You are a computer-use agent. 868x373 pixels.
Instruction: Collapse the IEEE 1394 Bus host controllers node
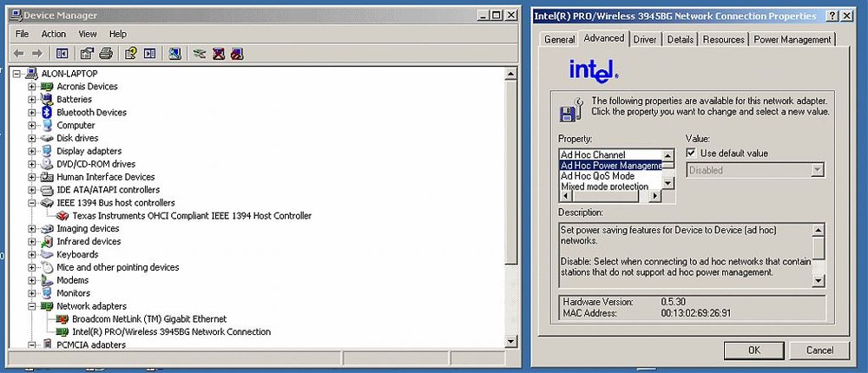point(31,203)
